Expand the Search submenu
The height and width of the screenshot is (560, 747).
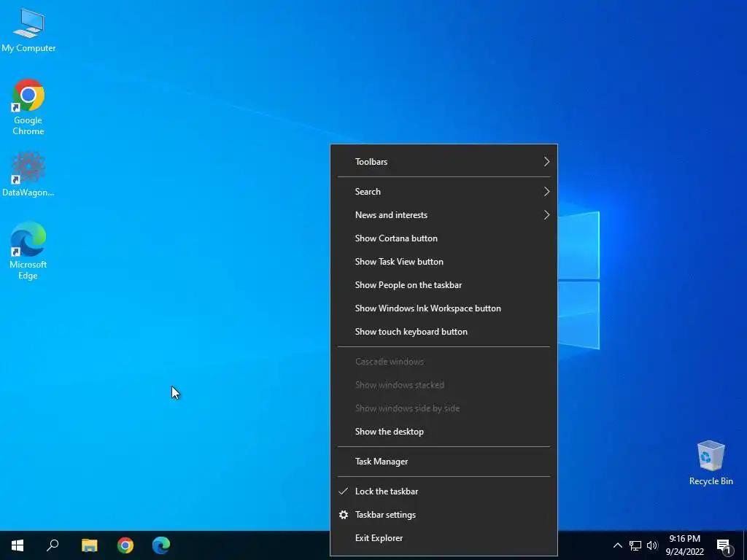tap(444, 192)
